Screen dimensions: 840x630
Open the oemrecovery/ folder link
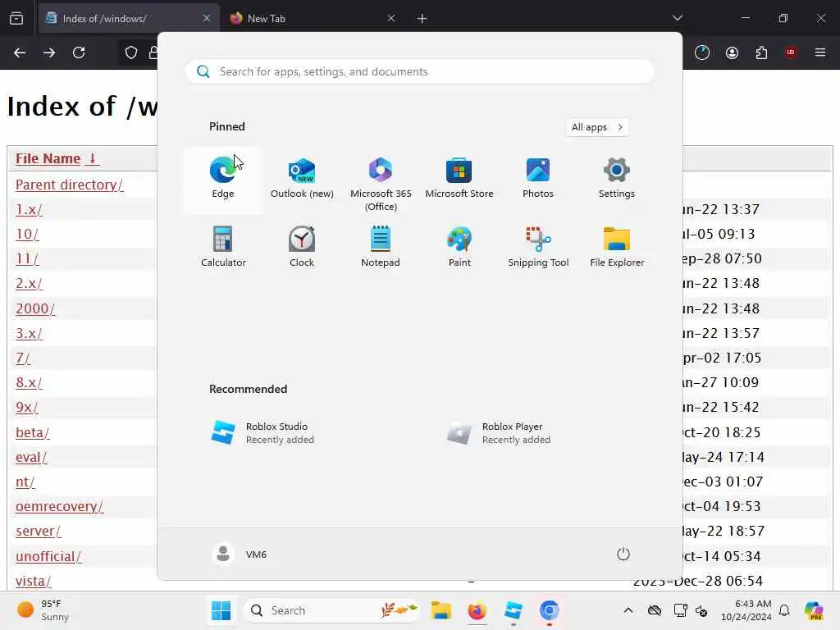pos(59,506)
